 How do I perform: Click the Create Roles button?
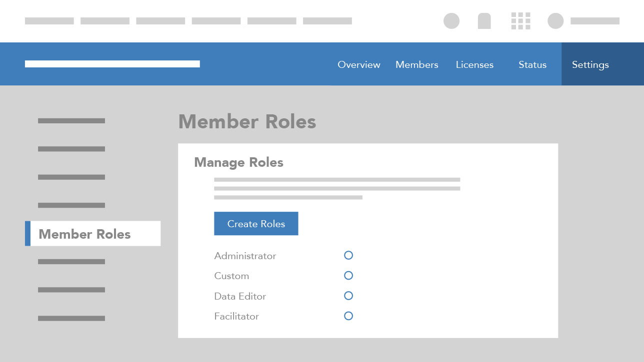(x=256, y=224)
